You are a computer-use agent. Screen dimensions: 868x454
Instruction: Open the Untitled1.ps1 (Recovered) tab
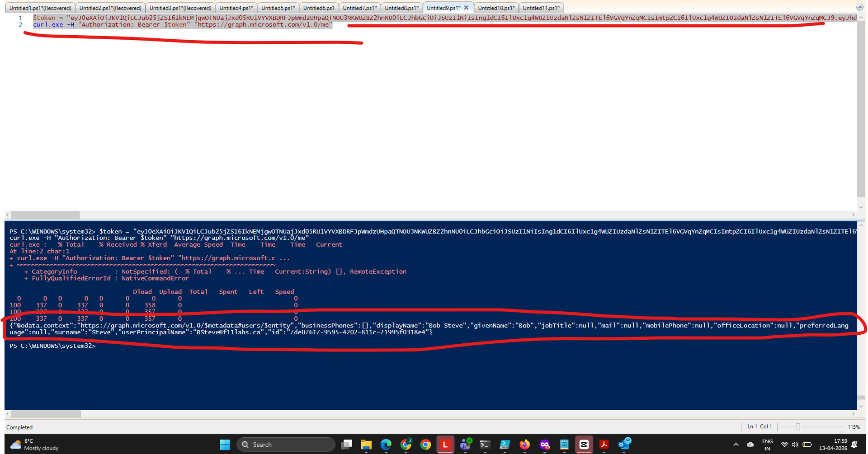pos(40,8)
